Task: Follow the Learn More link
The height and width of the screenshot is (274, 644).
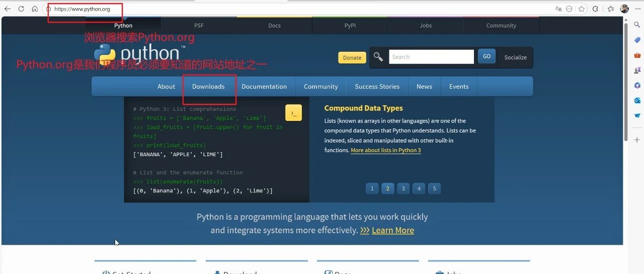Action: pyautogui.click(x=393, y=230)
